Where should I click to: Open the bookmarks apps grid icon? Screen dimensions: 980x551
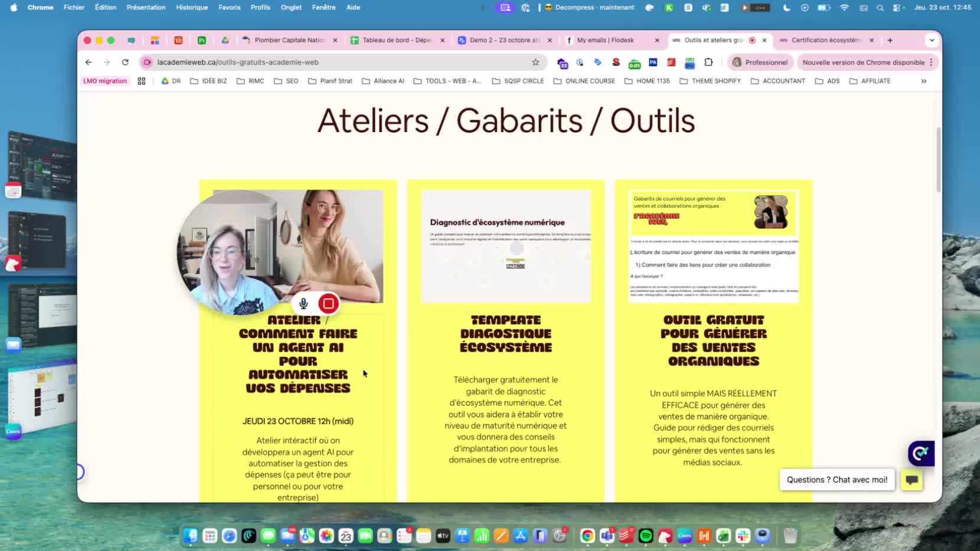point(142,81)
